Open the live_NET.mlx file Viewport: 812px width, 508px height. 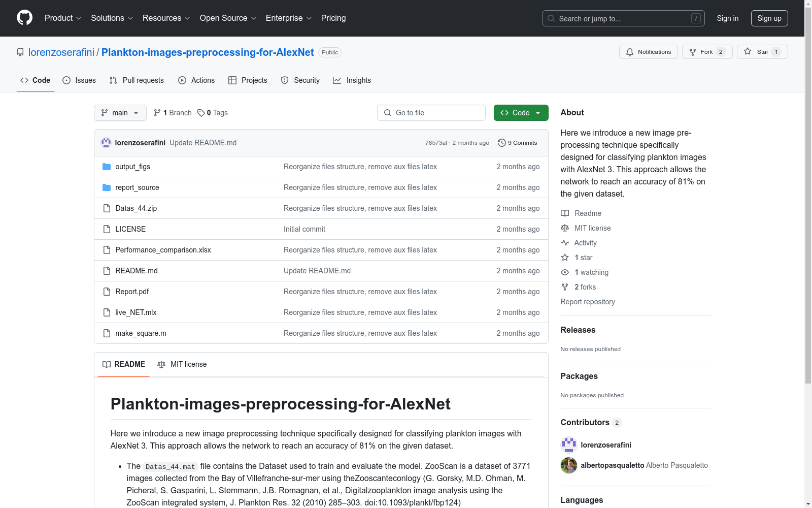[x=136, y=312]
